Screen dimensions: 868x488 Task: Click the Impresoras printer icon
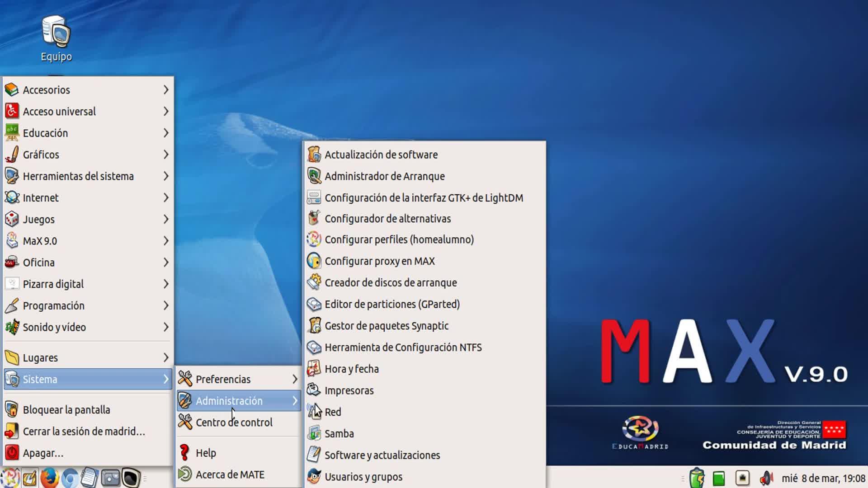[314, 390]
